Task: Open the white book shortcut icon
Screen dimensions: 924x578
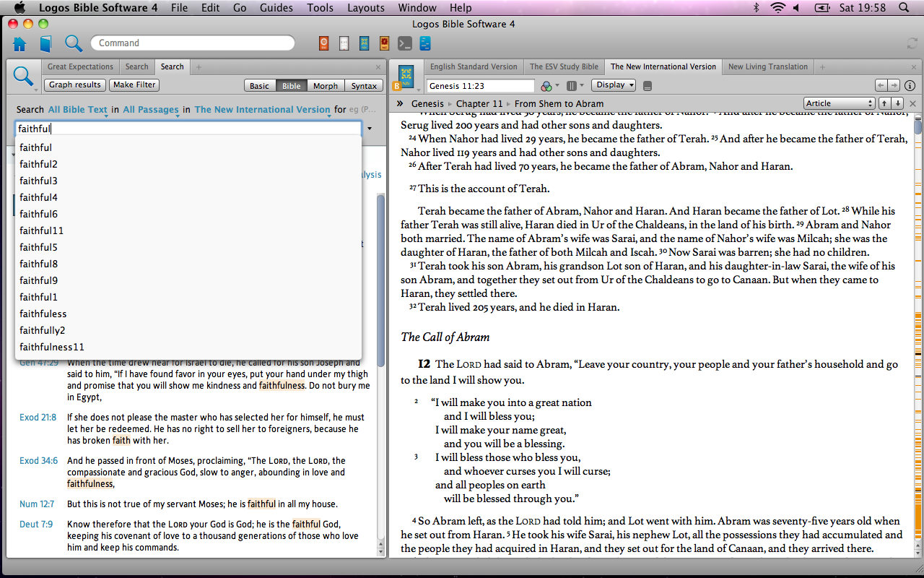Action: click(344, 43)
